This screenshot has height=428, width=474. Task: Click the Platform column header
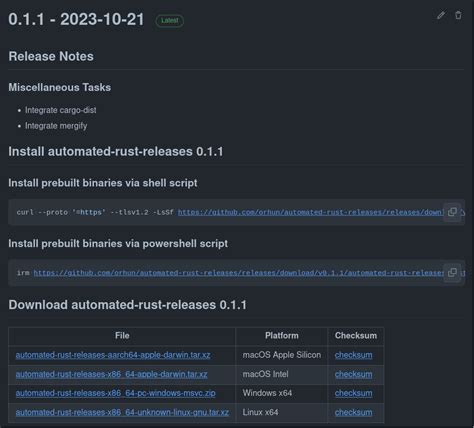pyautogui.click(x=282, y=336)
